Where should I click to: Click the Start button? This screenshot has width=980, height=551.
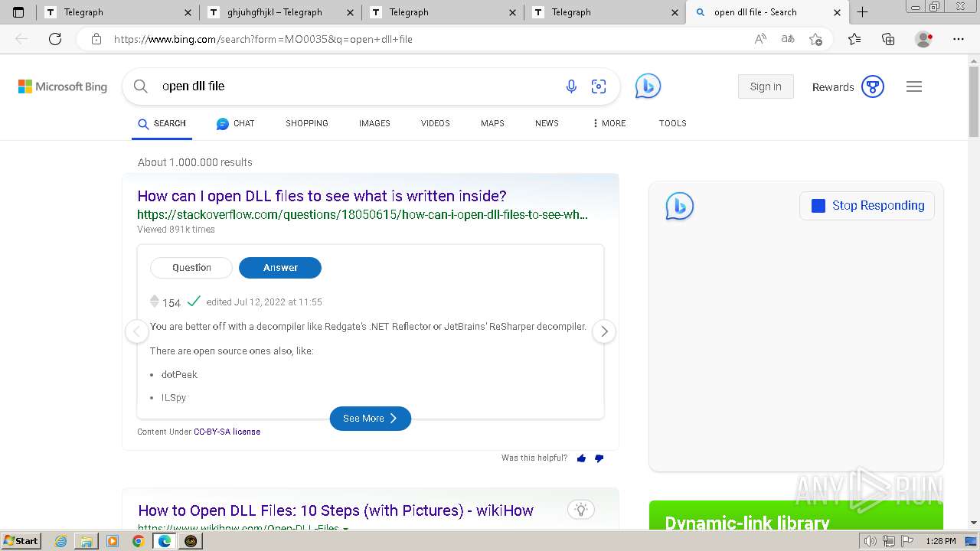click(21, 541)
